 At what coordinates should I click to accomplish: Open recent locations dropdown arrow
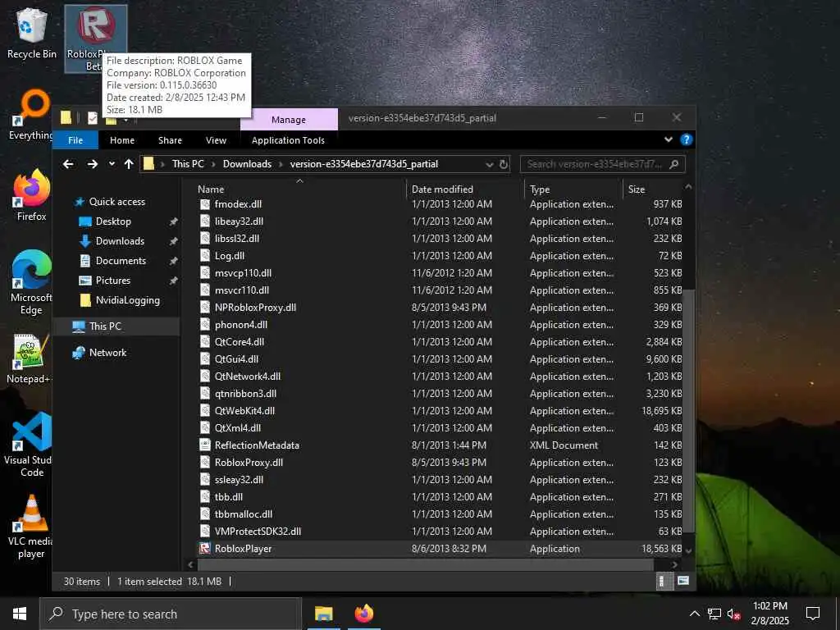tap(112, 164)
